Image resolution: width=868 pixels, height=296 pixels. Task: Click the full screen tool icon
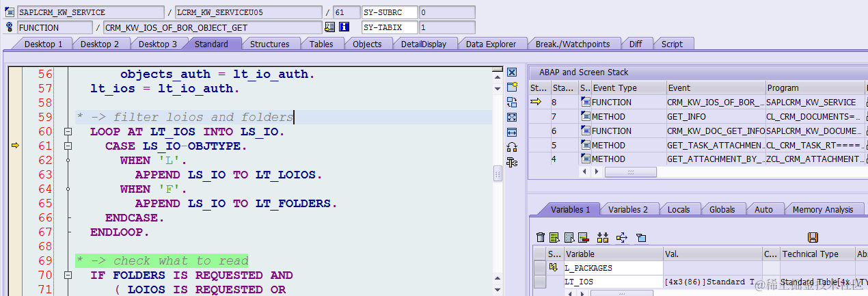(512, 117)
